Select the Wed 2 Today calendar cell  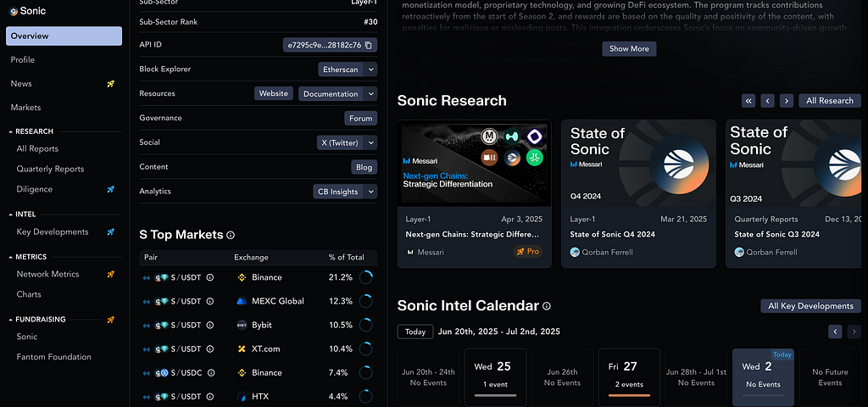point(763,377)
